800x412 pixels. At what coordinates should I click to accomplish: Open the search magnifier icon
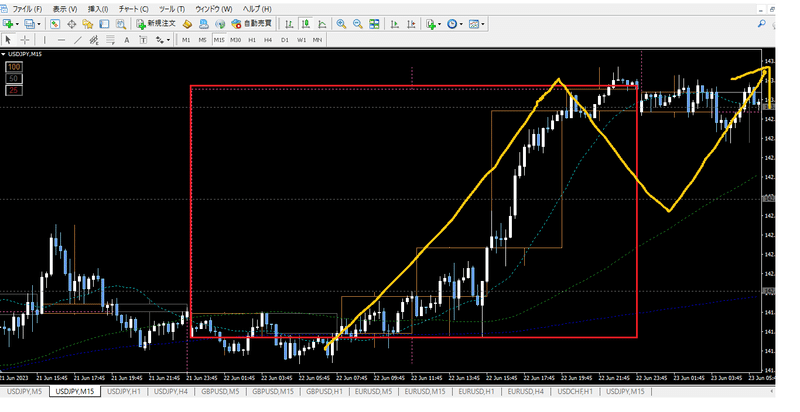point(762,23)
